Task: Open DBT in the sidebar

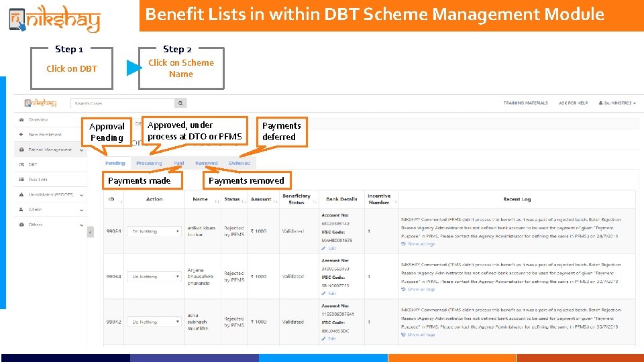Action: (x=33, y=165)
